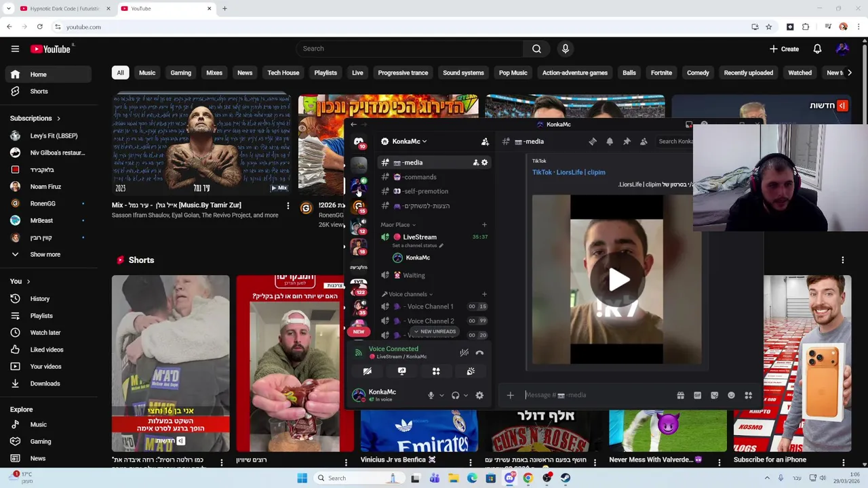Click YouTube Create button
Viewport: 868px width, 488px height.
tap(784, 49)
